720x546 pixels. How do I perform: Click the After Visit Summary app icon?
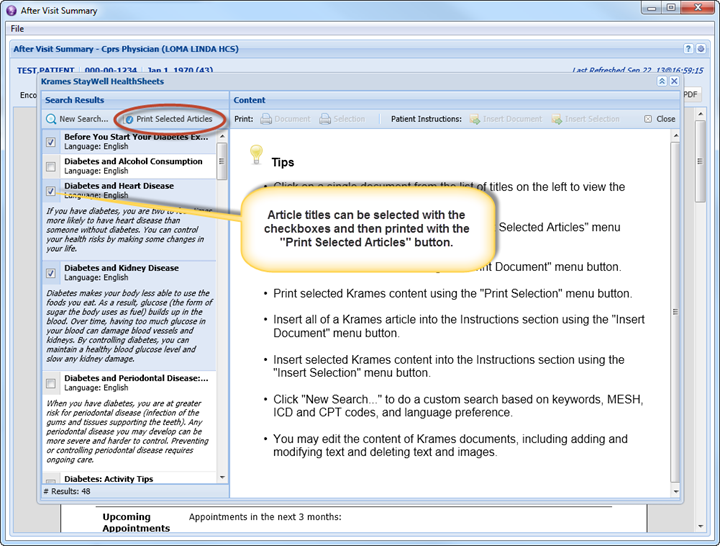pyautogui.click(x=11, y=10)
